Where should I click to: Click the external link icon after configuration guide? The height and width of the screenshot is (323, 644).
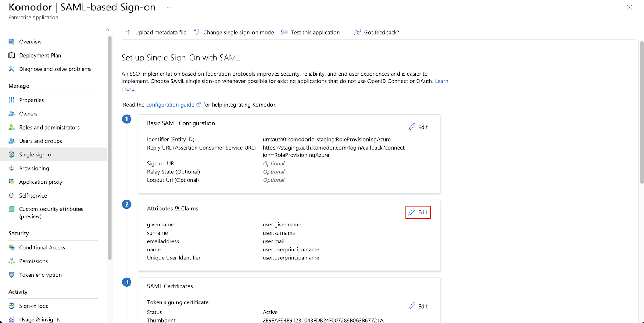coord(198,104)
